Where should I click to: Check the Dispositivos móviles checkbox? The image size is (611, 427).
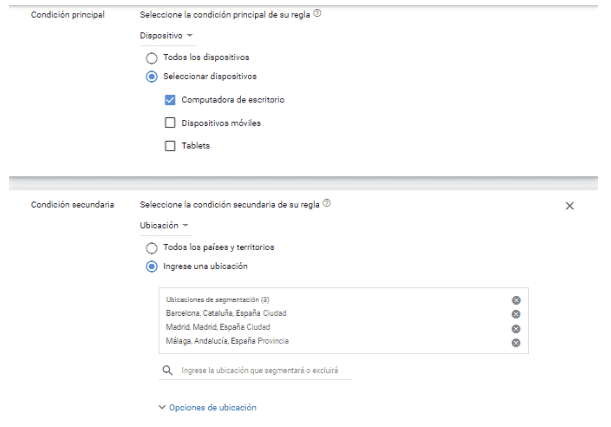click(x=170, y=123)
